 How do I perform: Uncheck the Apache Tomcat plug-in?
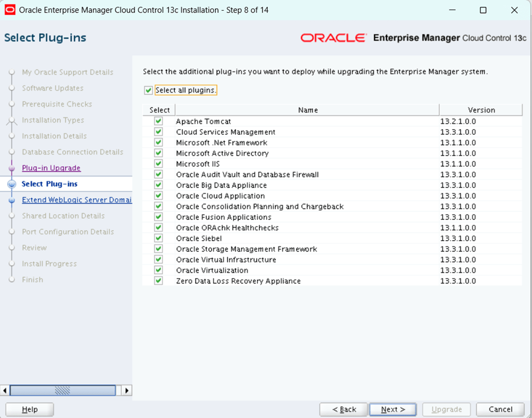(158, 121)
